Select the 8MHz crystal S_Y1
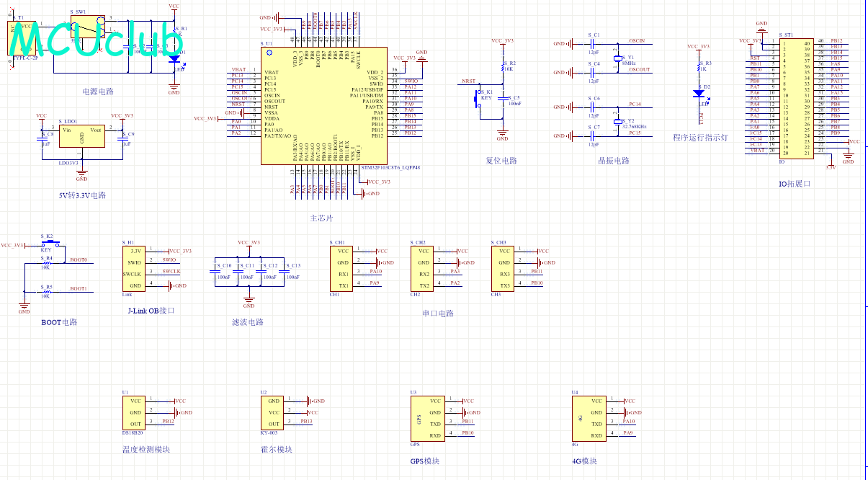The height and width of the screenshot is (480, 868). pos(617,58)
